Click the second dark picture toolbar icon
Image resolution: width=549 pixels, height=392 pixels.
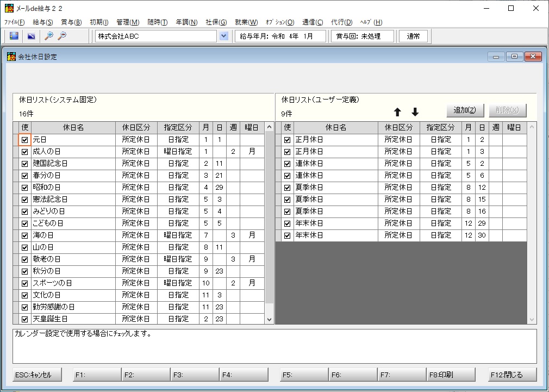(x=32, y=36)
